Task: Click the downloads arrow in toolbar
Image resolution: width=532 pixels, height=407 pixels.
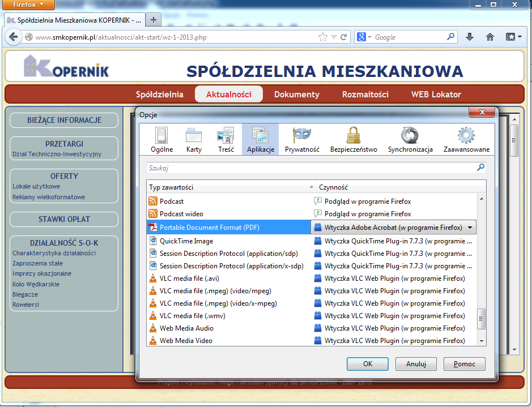Action: coord(470,37)
